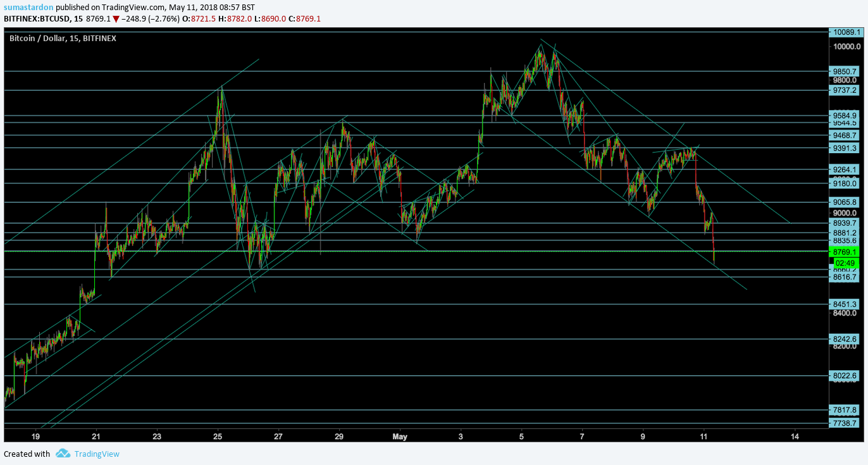Click the TradingView cloud logo icon
The height and width of the screenshot is (465, 868).
(x=63, y=453)
